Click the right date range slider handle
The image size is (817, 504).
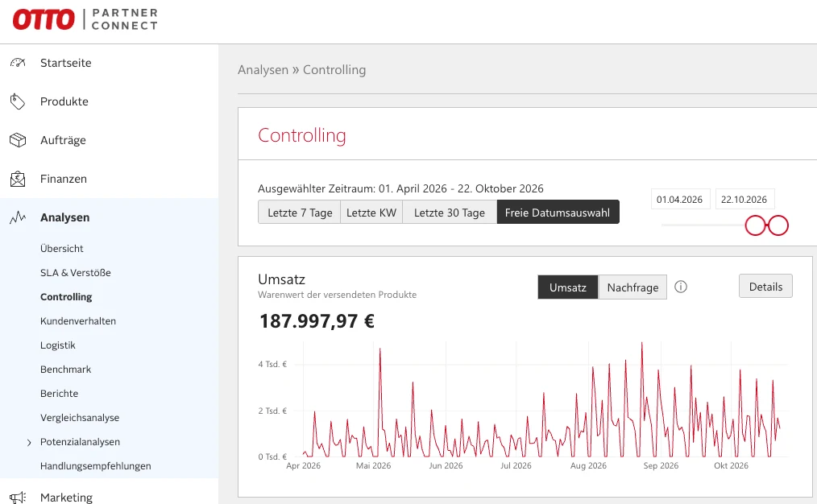[778, 225]
